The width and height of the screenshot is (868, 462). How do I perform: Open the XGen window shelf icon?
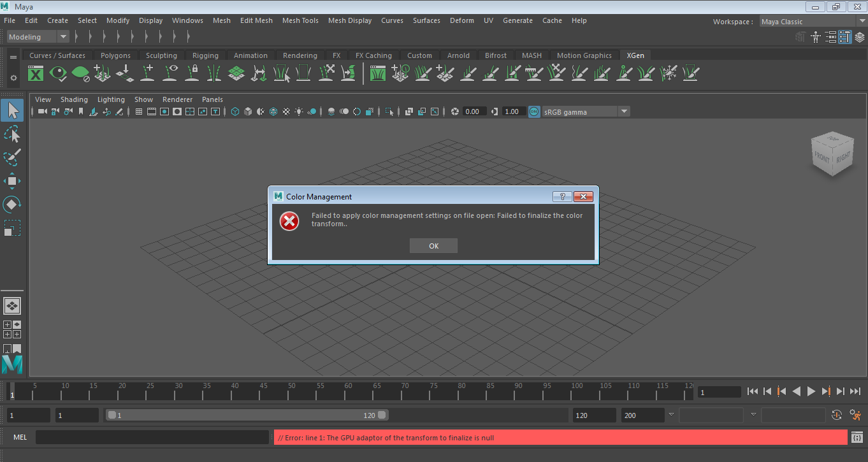(x=36, y=73)
